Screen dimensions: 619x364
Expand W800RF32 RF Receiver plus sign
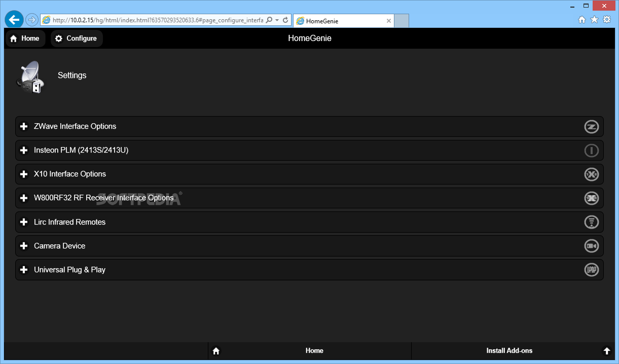[x=23, y=198]
